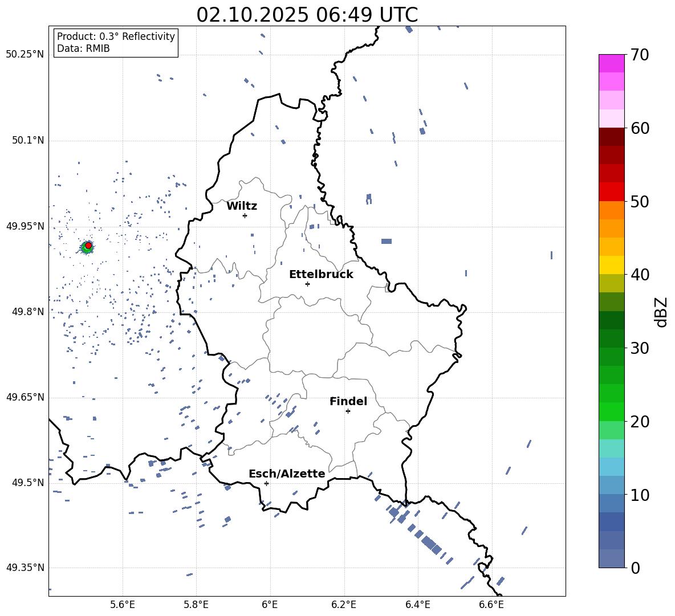675x616 pixels.
Task: Click colorbar tick label 10
Action: pos(639,495)
